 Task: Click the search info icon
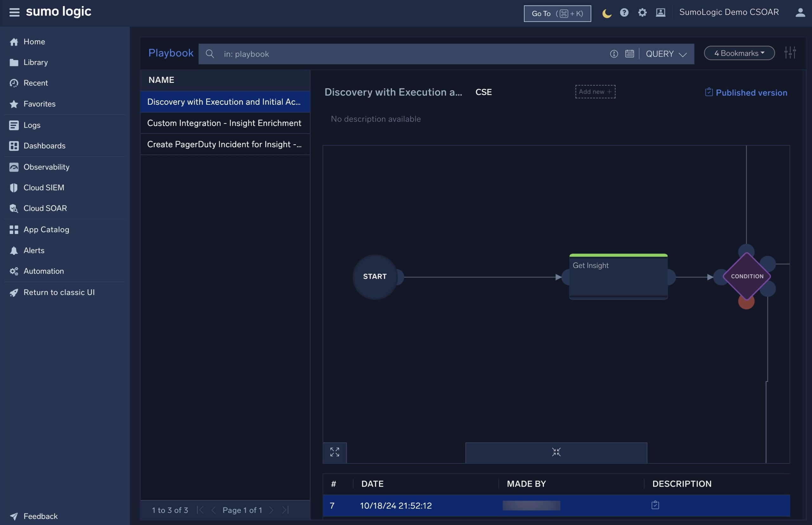[614, 54]
